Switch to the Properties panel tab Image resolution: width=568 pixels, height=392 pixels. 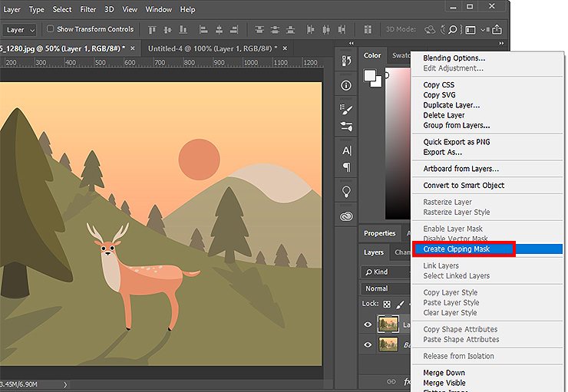(380, 233)
